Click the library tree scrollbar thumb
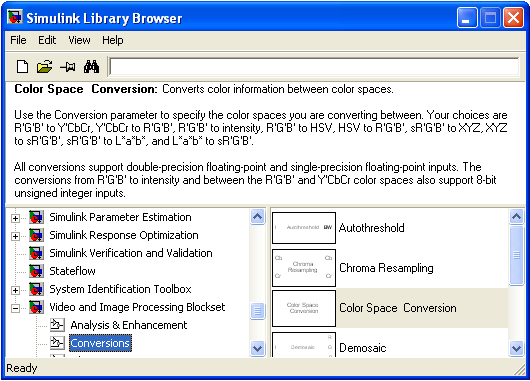The height and width of the screenshot is (381, 530). tap(258, 311)
